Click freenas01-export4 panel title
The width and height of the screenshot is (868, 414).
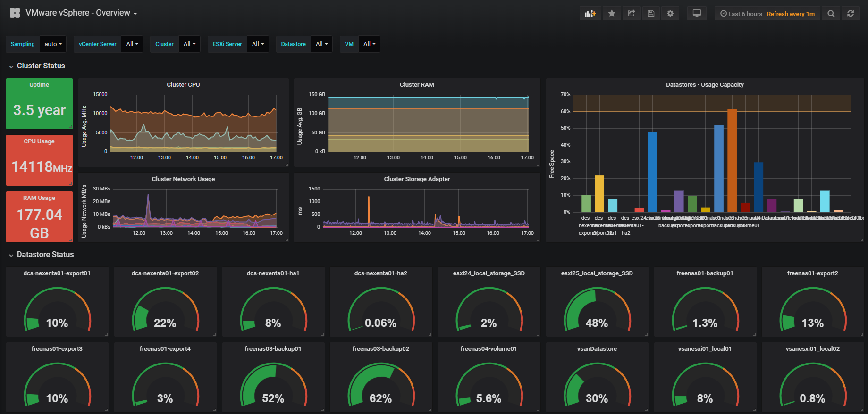[x=165, y=349]
